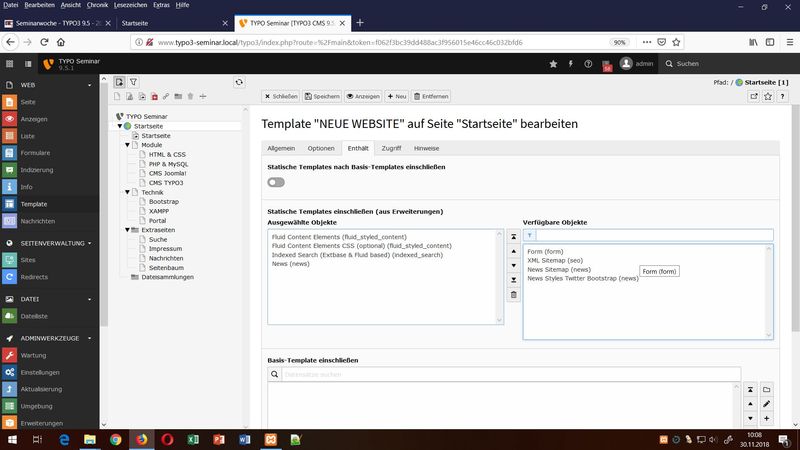Switch to the Optionen tab
Screen dimensions: 800x450
coord(321,148)
